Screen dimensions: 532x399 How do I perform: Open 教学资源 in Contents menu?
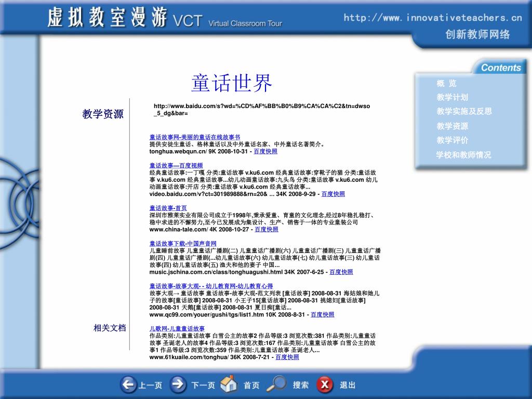tap(453, 126)
